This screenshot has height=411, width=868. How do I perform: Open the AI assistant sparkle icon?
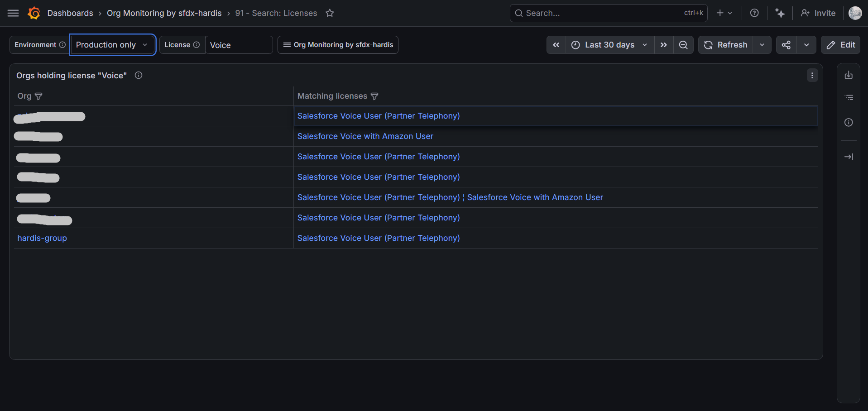point(780,13)
